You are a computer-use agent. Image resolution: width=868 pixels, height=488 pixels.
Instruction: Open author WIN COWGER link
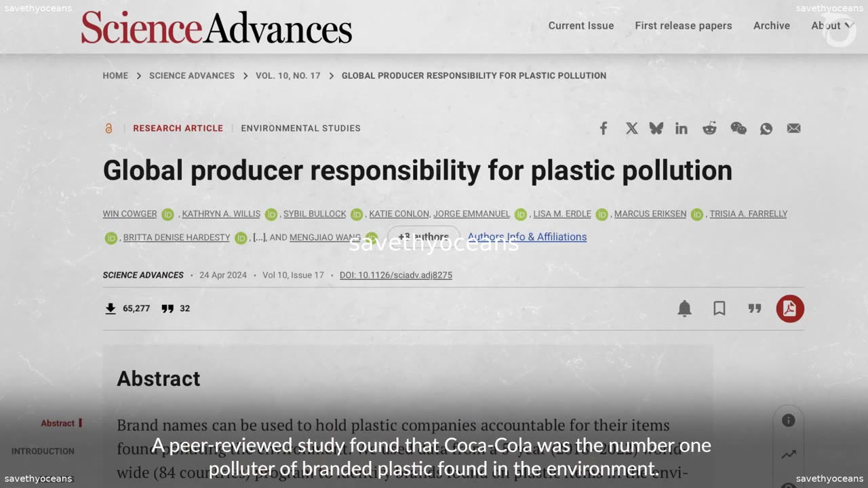130,214
